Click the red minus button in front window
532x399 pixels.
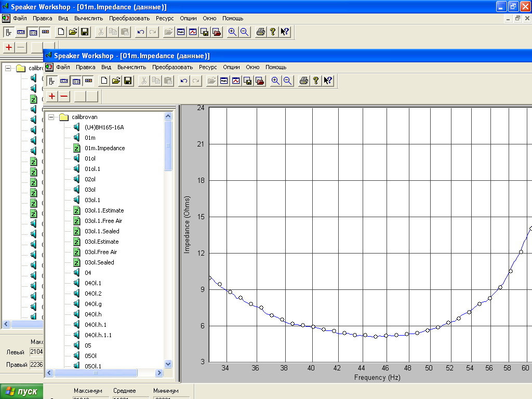tap(64, 96)
